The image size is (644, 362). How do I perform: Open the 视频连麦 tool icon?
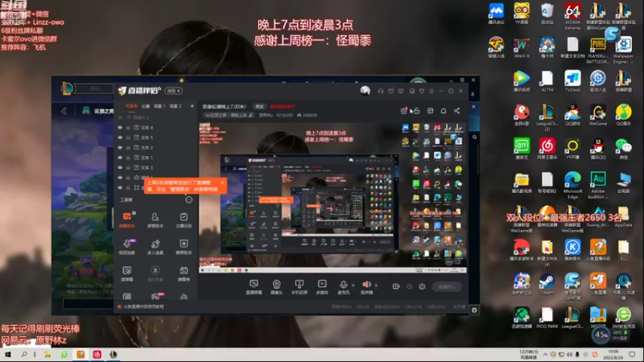(127, 247)
